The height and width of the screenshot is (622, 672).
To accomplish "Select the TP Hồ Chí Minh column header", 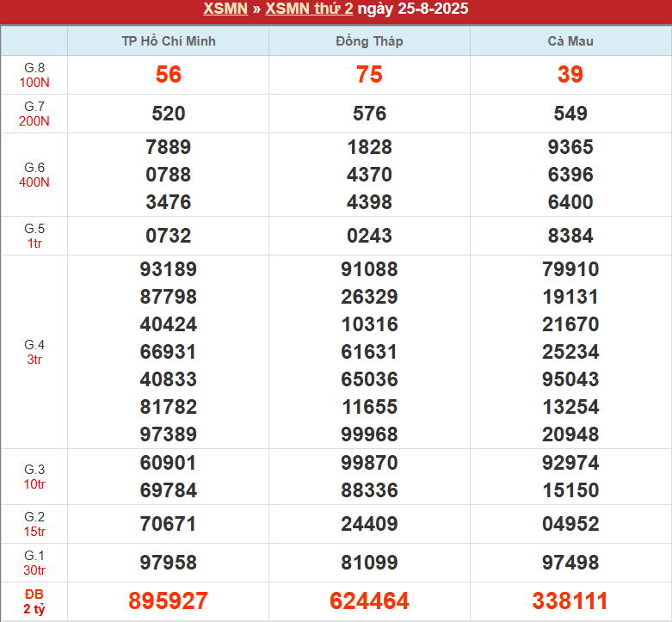I will (169, 41).
